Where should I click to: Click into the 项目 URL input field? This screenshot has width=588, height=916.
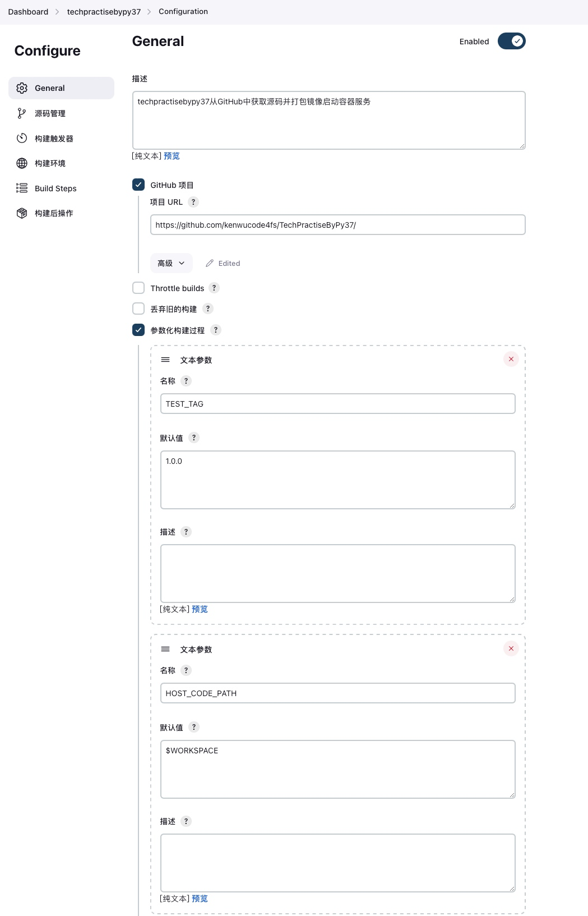[x=337, y=225]
